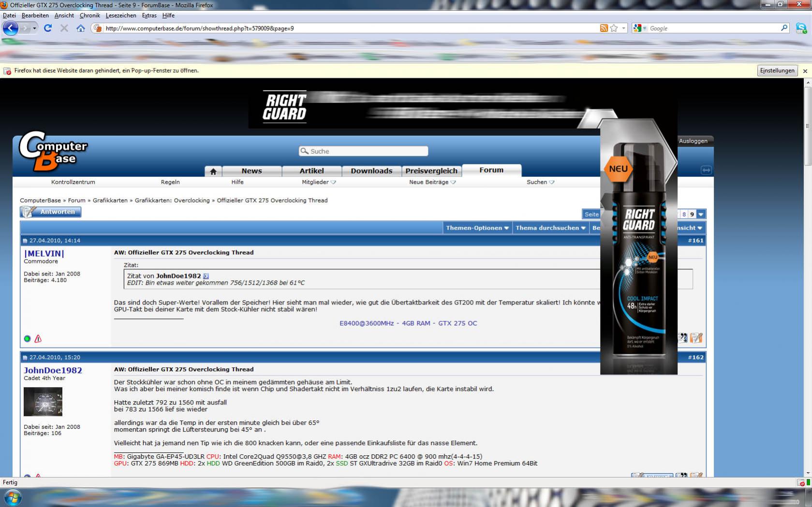Screen dimensions: 812x507
Task: Click JohnDoe1982's avatar thumbnail
Action: [43, 402]
